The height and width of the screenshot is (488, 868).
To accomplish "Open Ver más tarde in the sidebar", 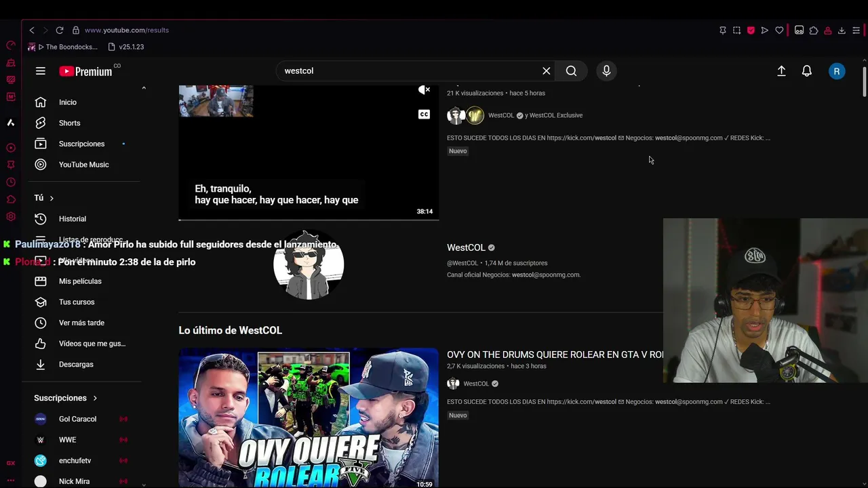I will click(84, 323).
